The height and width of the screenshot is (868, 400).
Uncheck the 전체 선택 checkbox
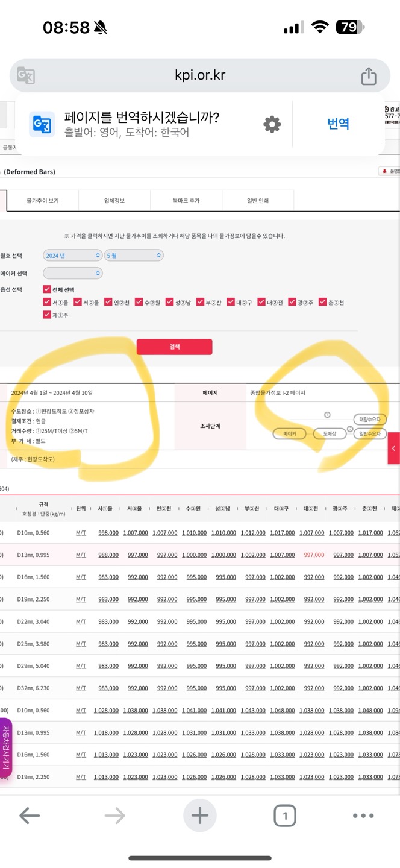(x=47, y=290)
